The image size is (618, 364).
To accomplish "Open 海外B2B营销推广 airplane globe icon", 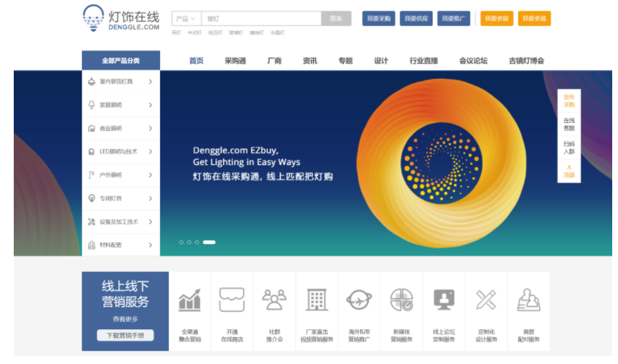I will [x=359, y=300].
